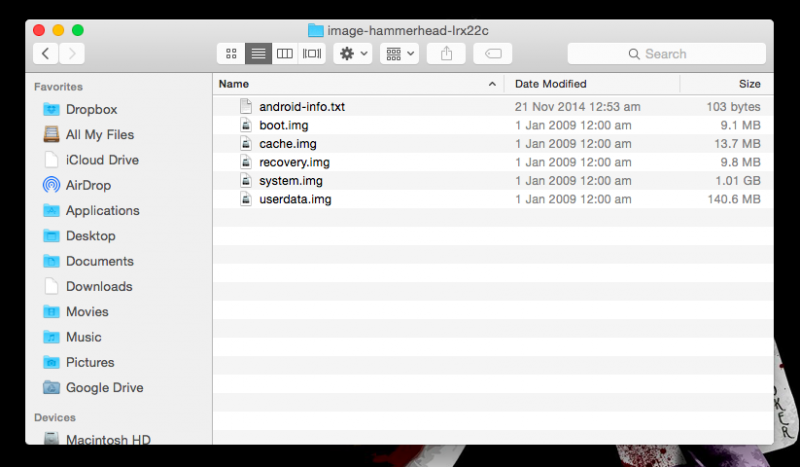This screenshot has width=800, height=467.
Task: Select Applications in the Favorites sidebar
Action: pyautogui.click(x=102, y=210)
